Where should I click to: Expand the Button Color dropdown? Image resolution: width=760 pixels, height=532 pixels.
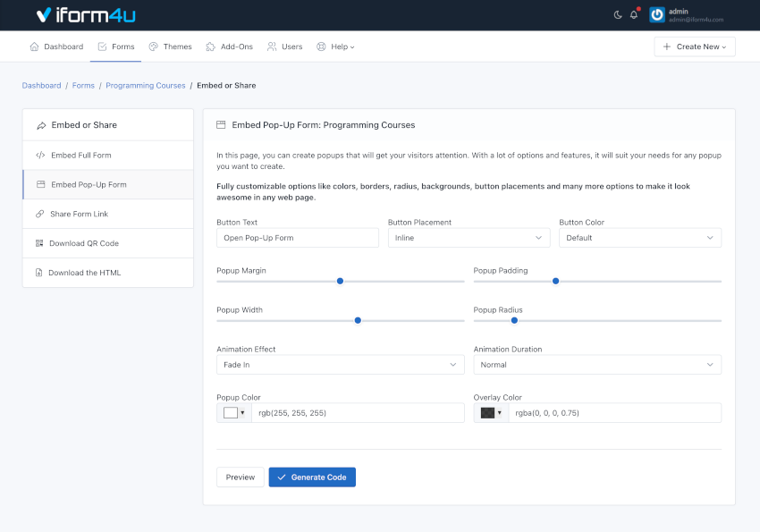tap(639, 238)
